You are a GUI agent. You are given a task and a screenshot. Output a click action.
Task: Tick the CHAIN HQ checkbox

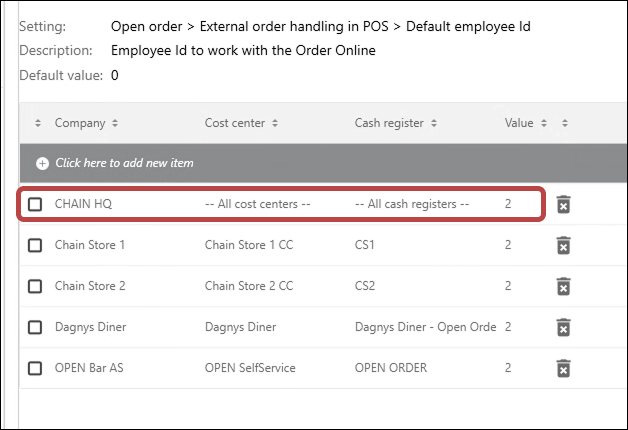point(35,204)
